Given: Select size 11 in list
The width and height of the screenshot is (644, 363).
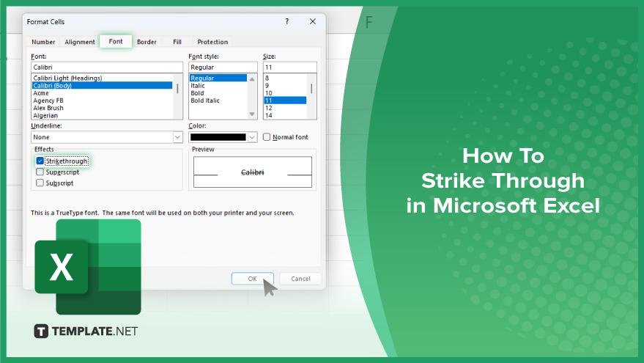Looking at the screenshot, I should [x=285, y=100].
